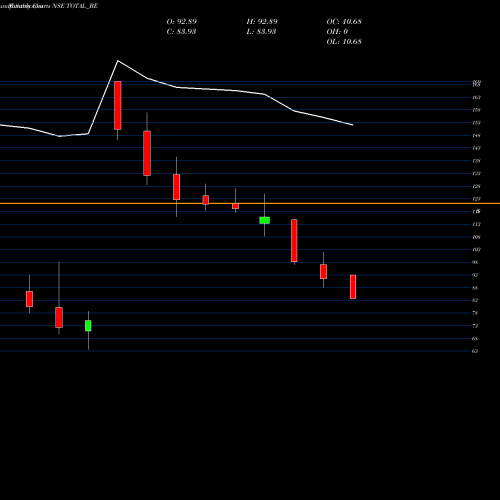Select the close value C: 83.93

point(181,32)
